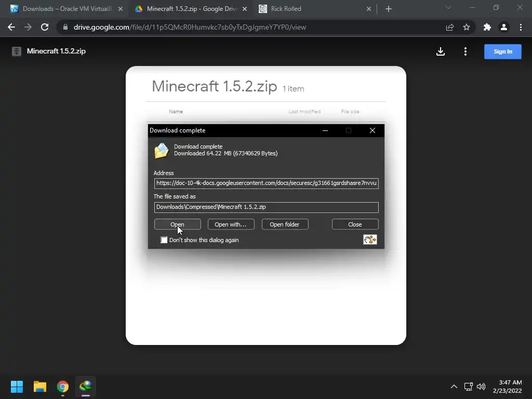
Task: Share this page from the address bar
Action: 450,27
